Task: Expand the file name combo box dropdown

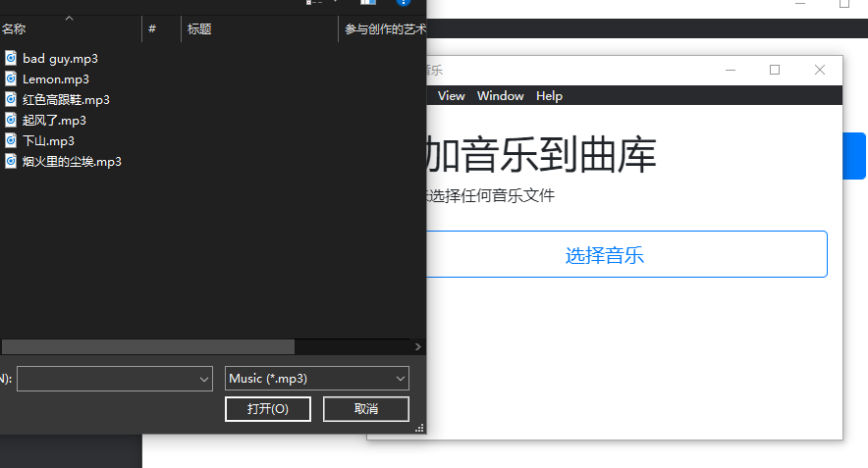Action: (204, 379)
